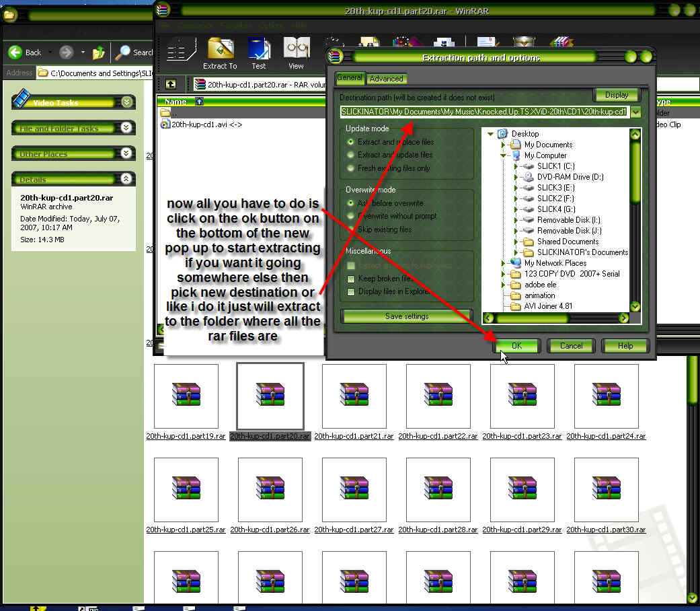Select the 20th-kup-cd1.part30.rar archive icon
The width and height of the screenshot is (700, 611).
tap(607, 488)
